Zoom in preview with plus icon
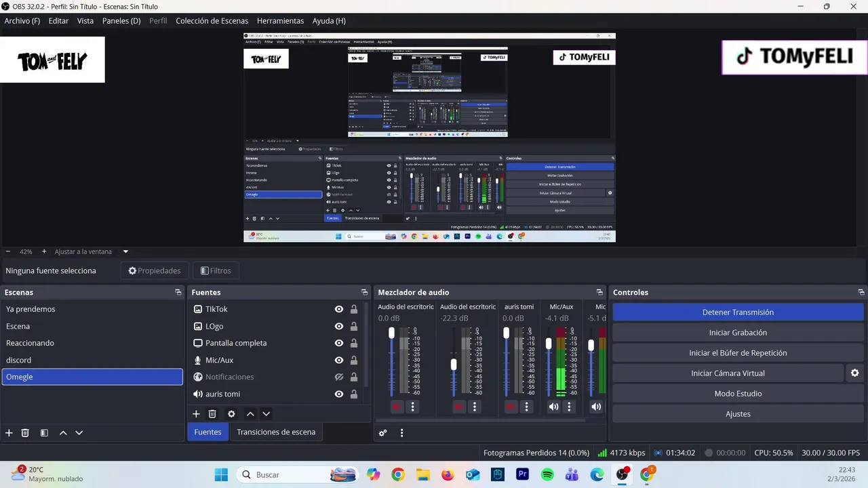Screen dimensions: 868x488 point(44,251)
